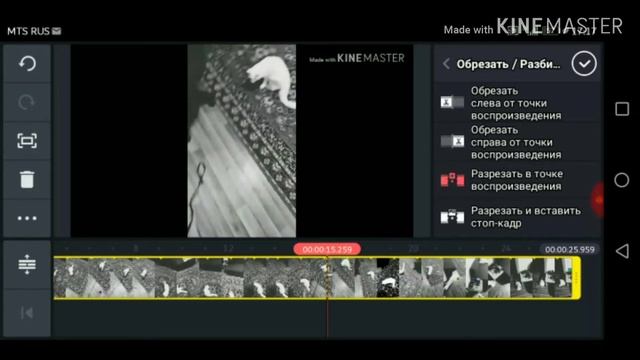640x360 pixels.
Task: Toggle the timeline expand/collapse icon
Action: [x=27, y=264]
